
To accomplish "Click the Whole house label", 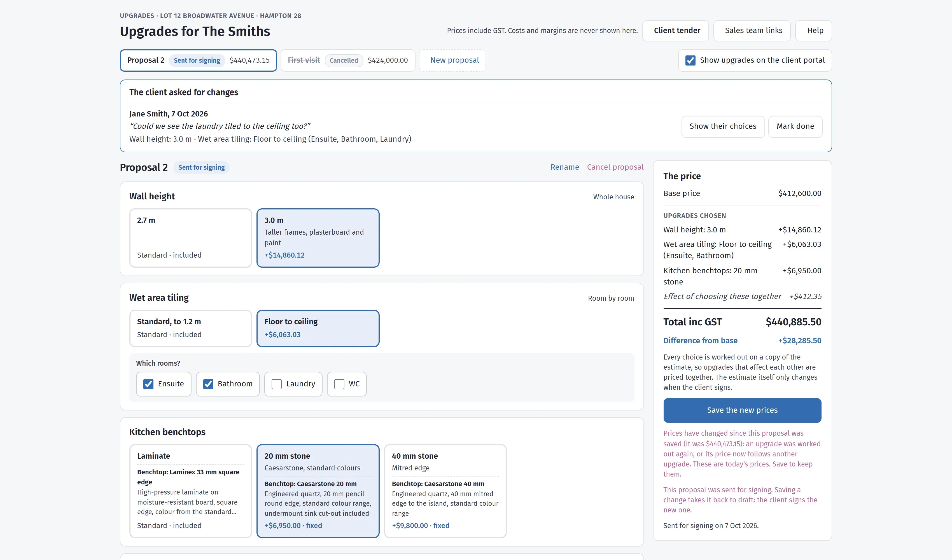I will 613,197.
